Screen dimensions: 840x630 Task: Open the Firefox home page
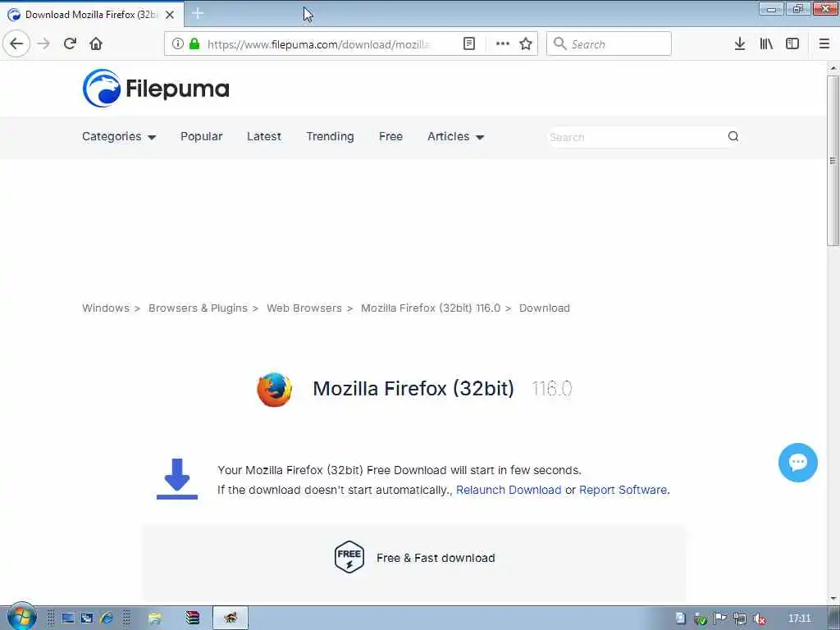click(x=96, y=43)
